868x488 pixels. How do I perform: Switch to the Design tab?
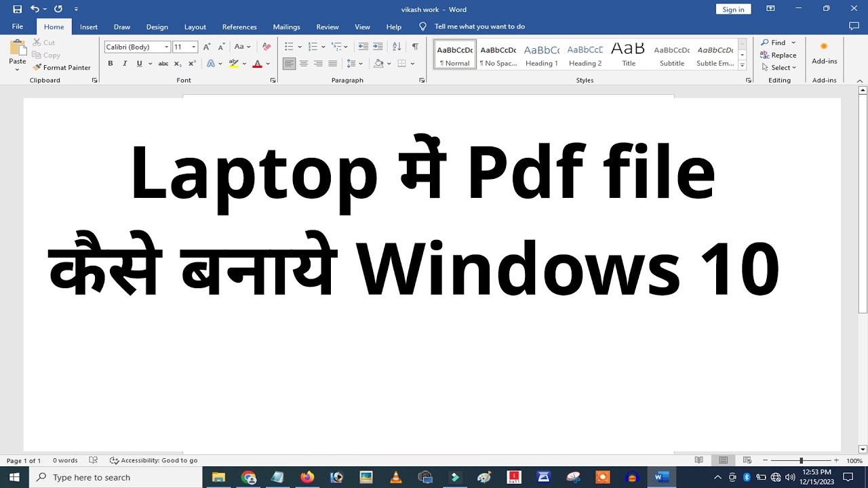[x=157, y=27]
